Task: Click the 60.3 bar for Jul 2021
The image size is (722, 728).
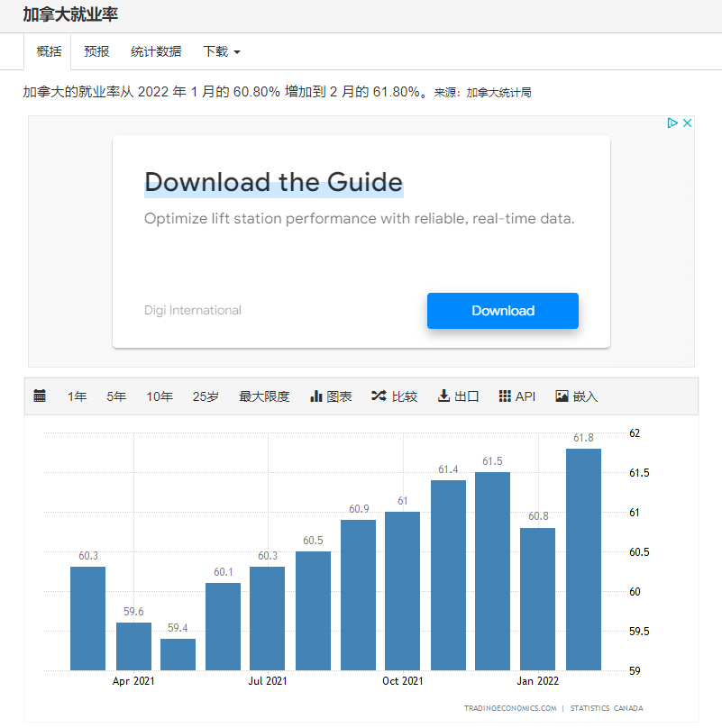Action: [267, 619]
